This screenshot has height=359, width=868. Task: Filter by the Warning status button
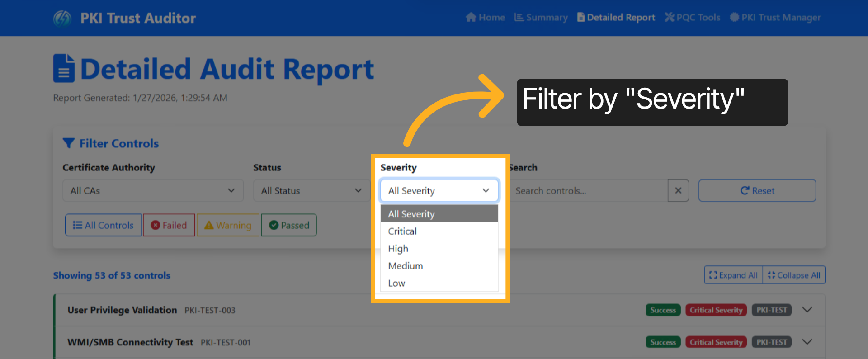pyautogui.click(x=228, y=225)
